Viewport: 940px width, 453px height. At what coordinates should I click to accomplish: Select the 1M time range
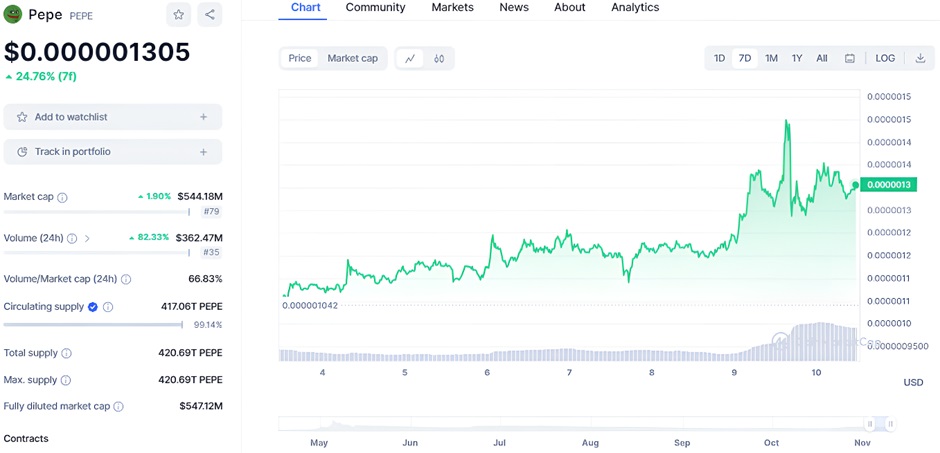coord(771,59)
